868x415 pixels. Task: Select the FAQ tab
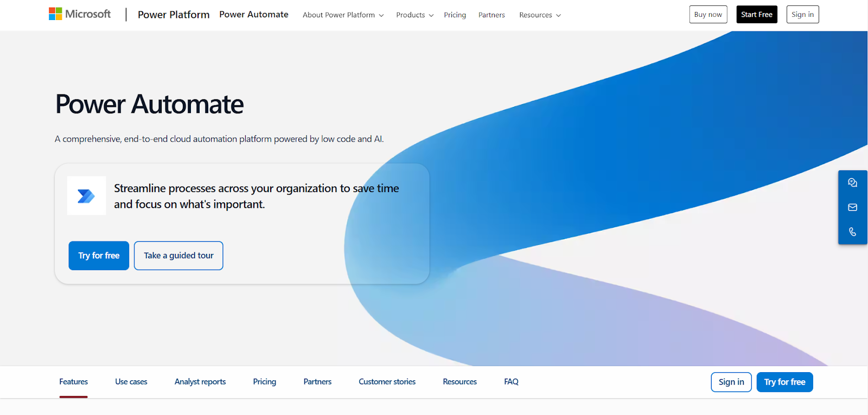click(x=511, y=382)
